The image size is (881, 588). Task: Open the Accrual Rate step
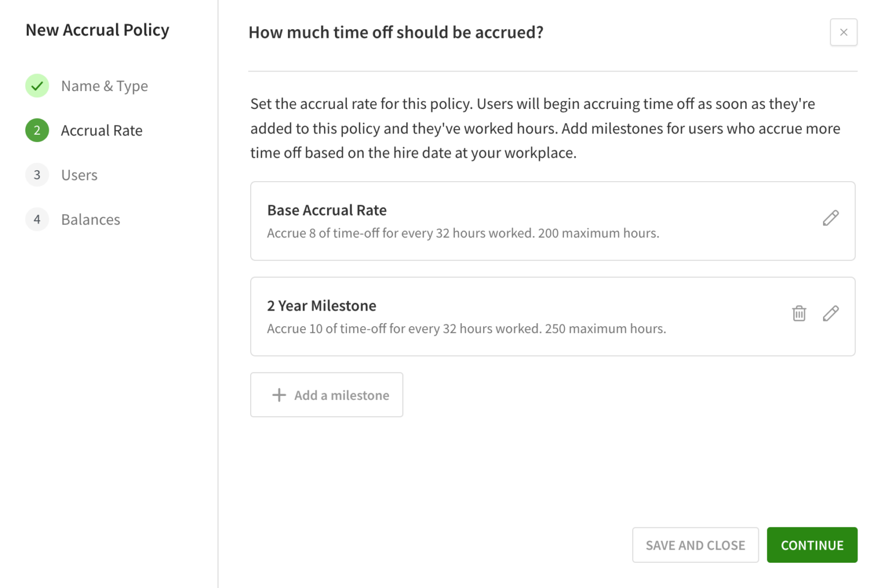(102, 130)
